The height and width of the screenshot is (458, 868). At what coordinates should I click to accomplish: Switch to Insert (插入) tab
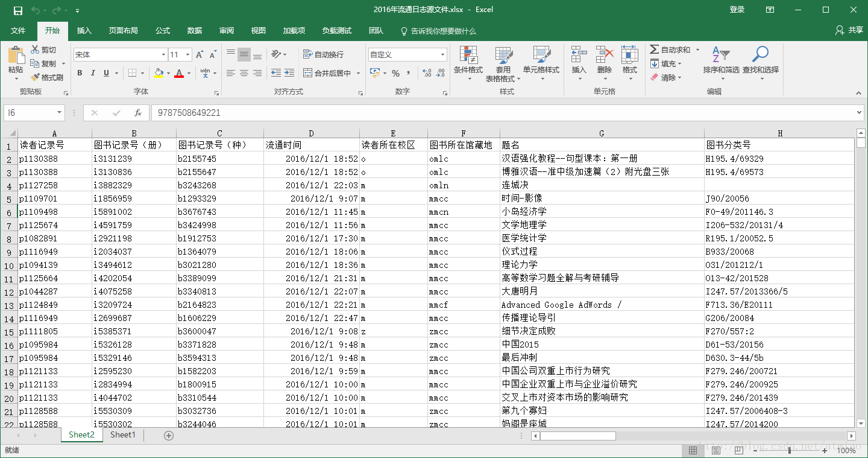tap(84, 30)
